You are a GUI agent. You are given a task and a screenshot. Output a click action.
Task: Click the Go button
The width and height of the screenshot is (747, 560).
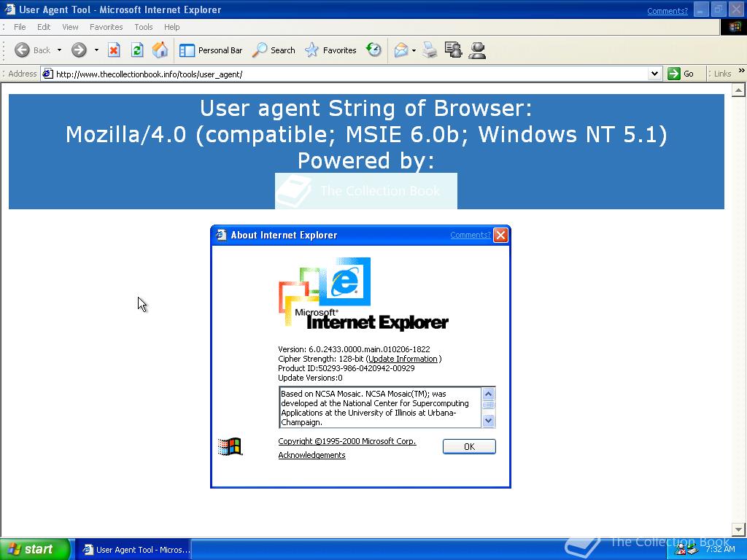coord(681,74)
